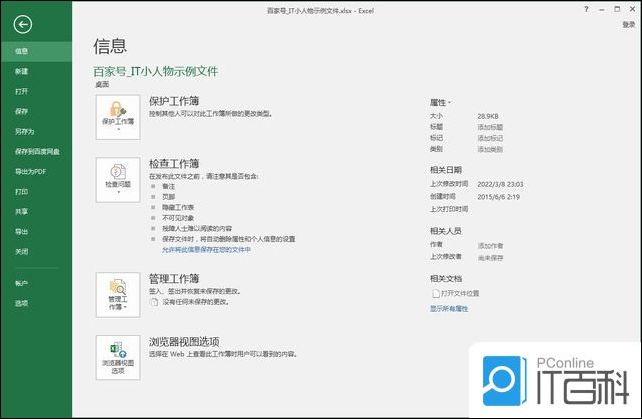Image resolution: width=642 pixels, height=419 pixels.
Task: Click the 添加标记 tag field
Action: pos(490,138)
